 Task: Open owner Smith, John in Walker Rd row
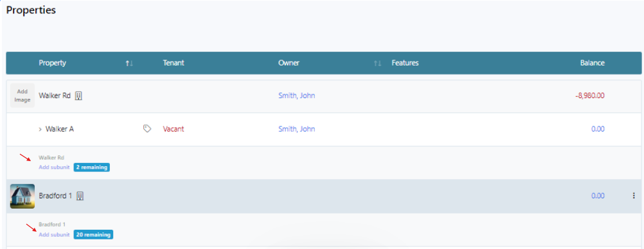click(296, 96)
